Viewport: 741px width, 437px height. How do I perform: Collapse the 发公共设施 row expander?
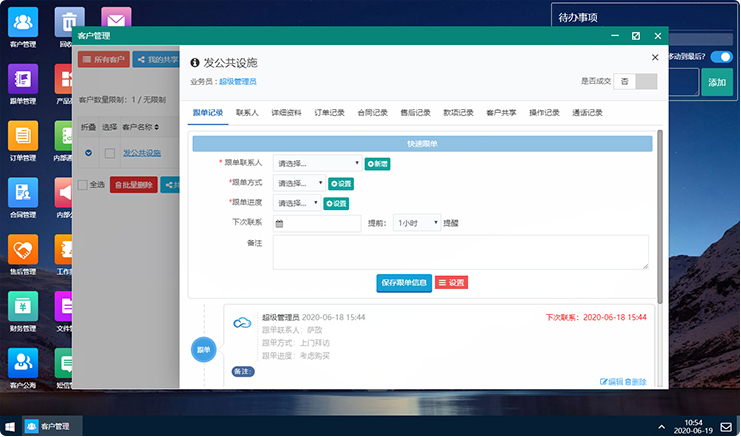pos(88,153)
